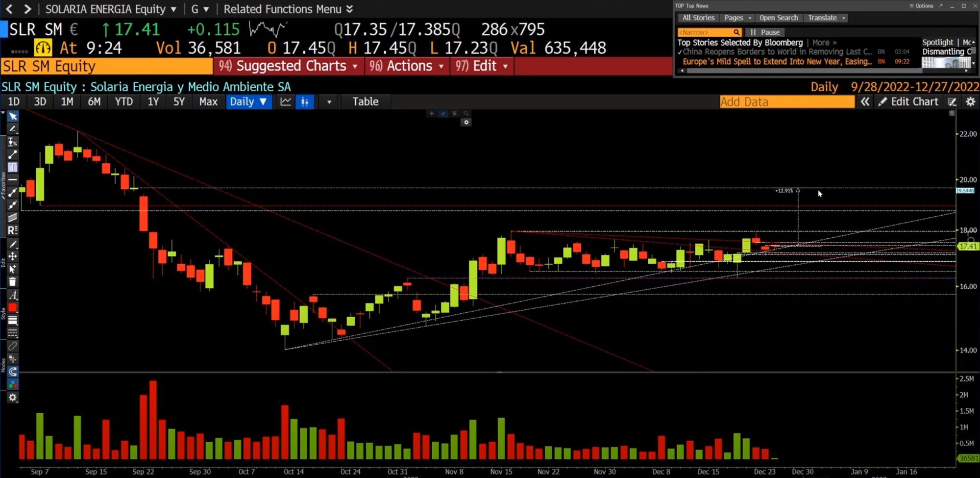Select the multi-select cursor plus tool
Screen dimensions: 980x478
(x=13, y=269)
